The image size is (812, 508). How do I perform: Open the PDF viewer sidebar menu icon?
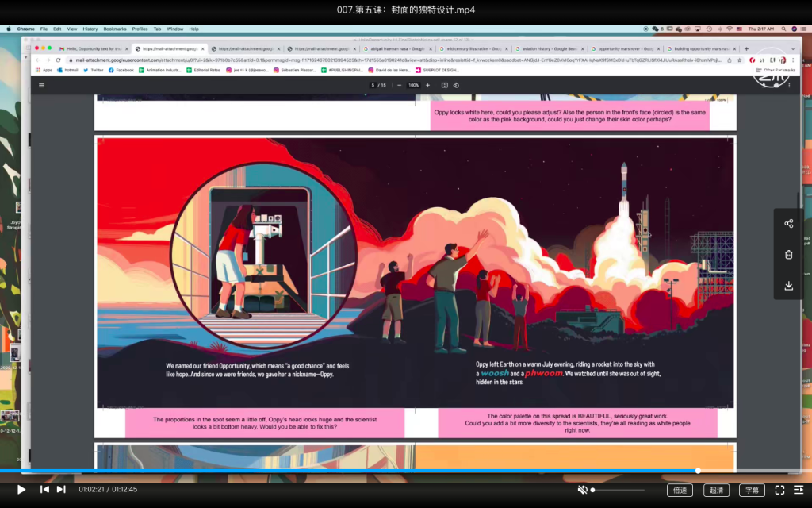point(42,85)
